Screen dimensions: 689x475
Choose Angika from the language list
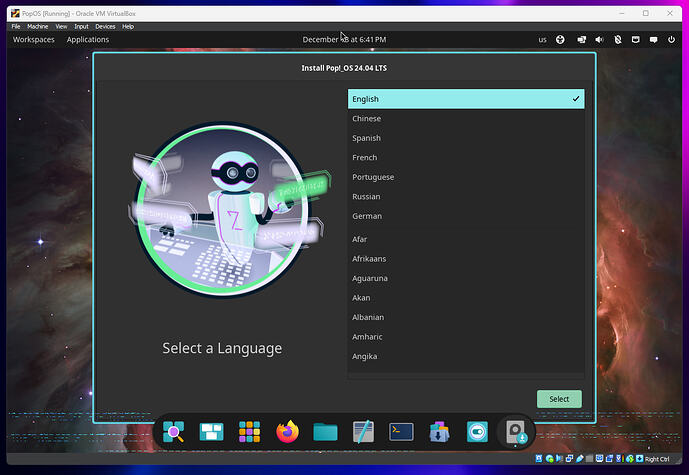[466, 356]
